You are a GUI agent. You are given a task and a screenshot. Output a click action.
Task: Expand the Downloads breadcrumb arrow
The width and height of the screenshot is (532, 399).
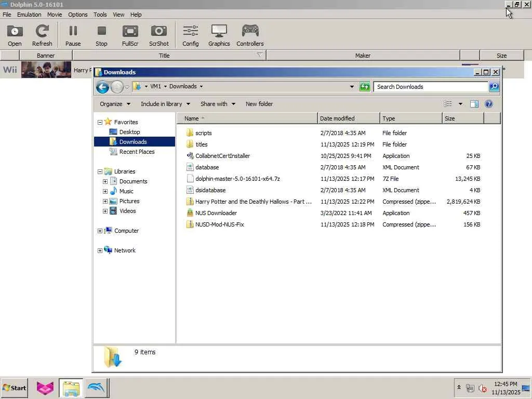(x=201, y=87)
